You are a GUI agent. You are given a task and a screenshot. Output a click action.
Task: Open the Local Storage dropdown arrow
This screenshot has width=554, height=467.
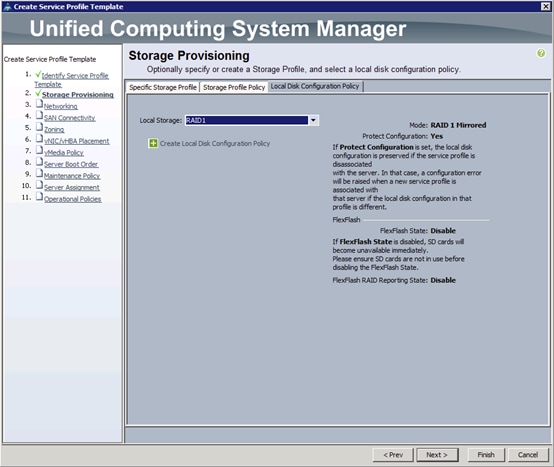pos(313,120)
